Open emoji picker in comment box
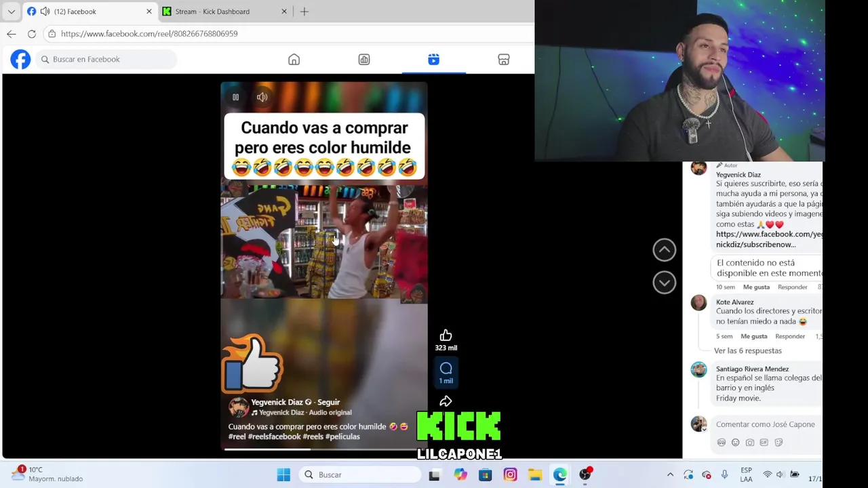The width and height of the screenshot is (868, 488). tap(735, 443)
